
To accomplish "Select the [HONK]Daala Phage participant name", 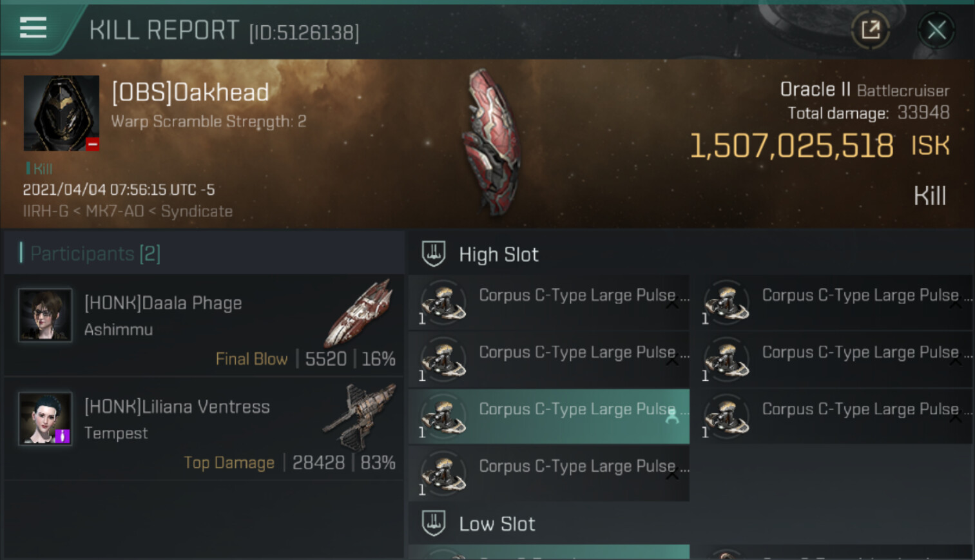I will [x=163, y=303].
